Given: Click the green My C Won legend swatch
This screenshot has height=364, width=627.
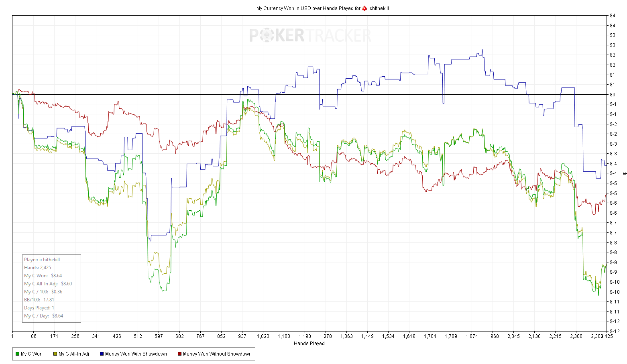Looking at the screenshot, I should (17, 354).
